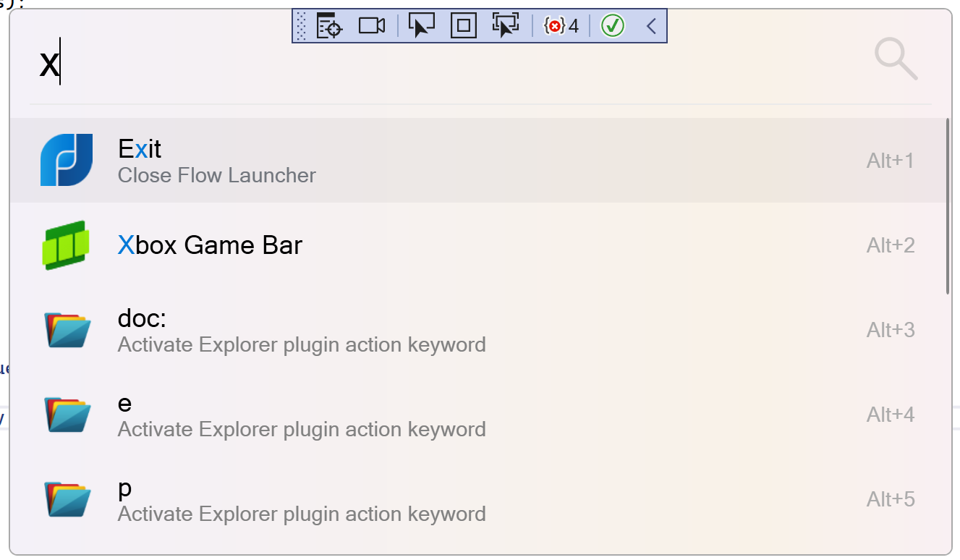Click the folder icon beside p result
Image resolution: width=960 pixels, height=560 pixels.
pyautogui.click(x=67, y=499)
